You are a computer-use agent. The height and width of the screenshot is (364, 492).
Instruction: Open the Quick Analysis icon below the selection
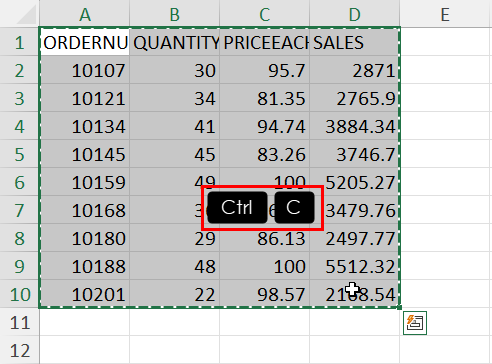coord(415,323)
